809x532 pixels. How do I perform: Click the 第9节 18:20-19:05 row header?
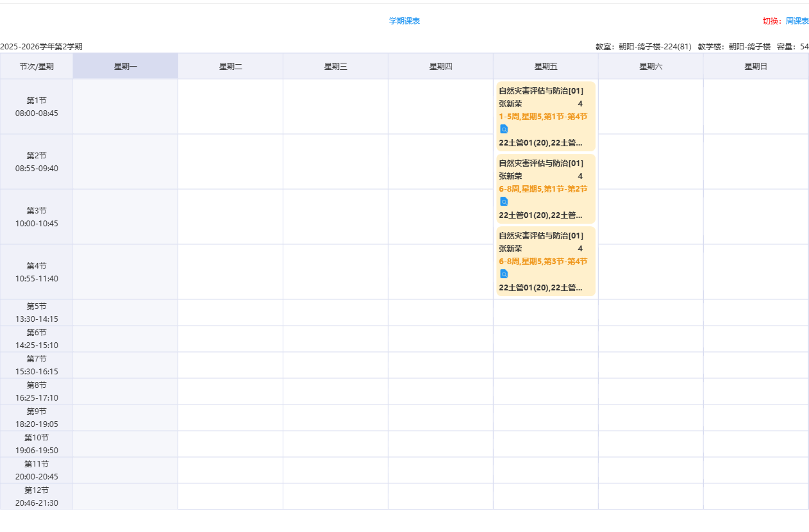(x=37, y=418)
